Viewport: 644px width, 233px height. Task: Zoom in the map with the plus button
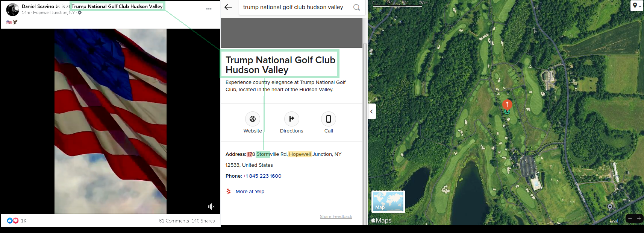point(639,218)
